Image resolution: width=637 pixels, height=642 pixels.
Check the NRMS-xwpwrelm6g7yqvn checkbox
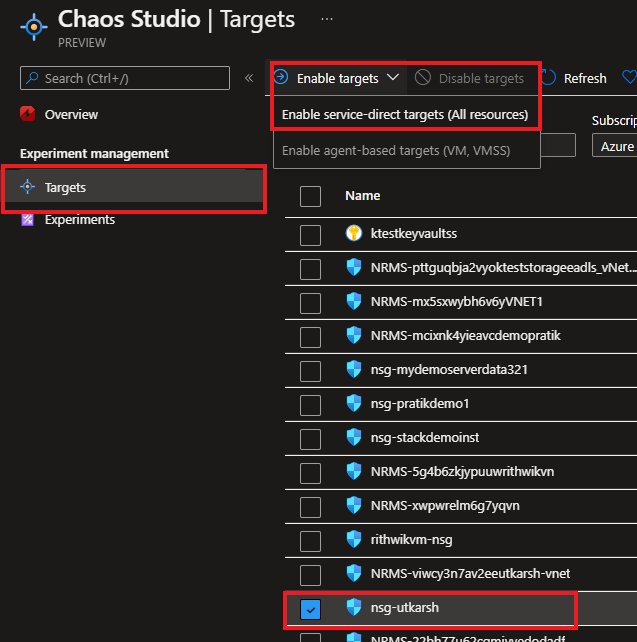[x=310, y=507]
